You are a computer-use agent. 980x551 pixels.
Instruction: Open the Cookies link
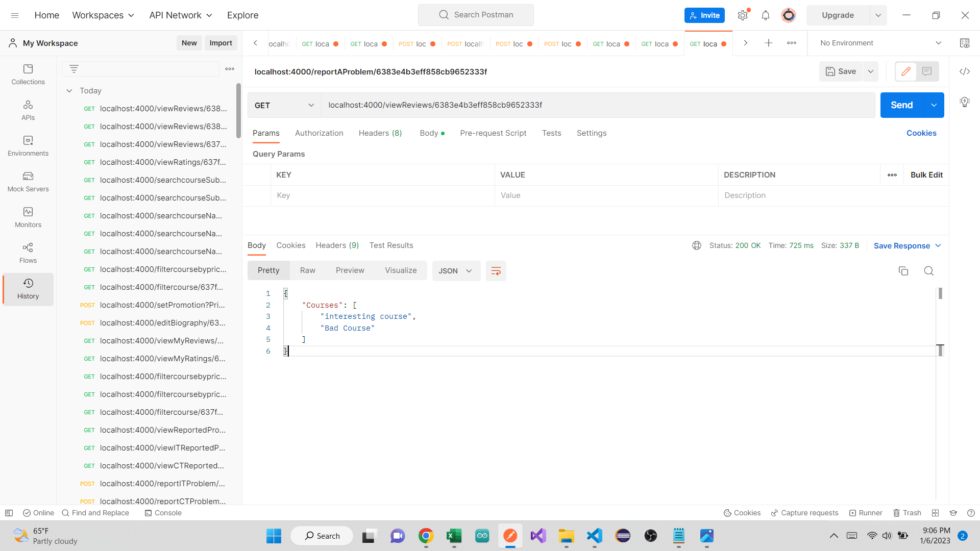click(x=921, y=133)
